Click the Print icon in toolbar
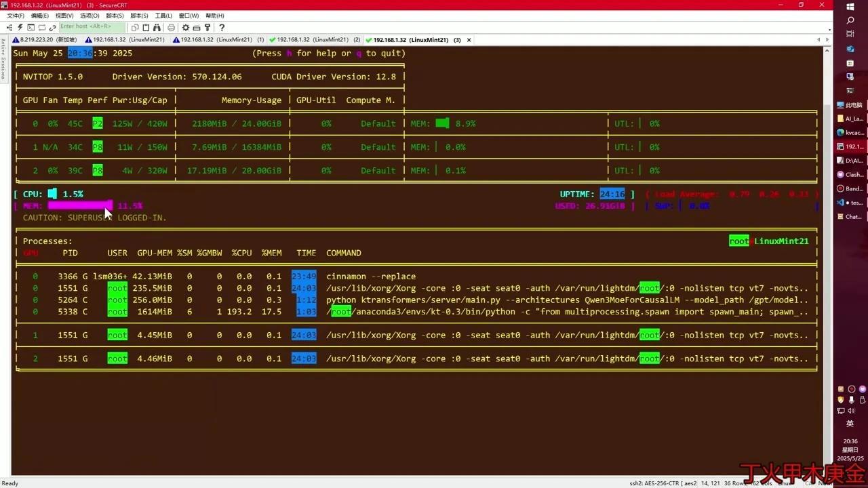Screen dimensions: 868x488 (171, 28)
